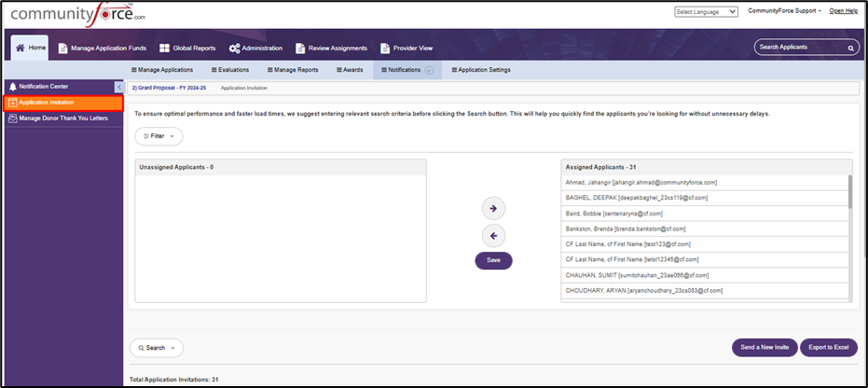Click the Provider View document icon
868x388 pixels.
click(385, 48)
